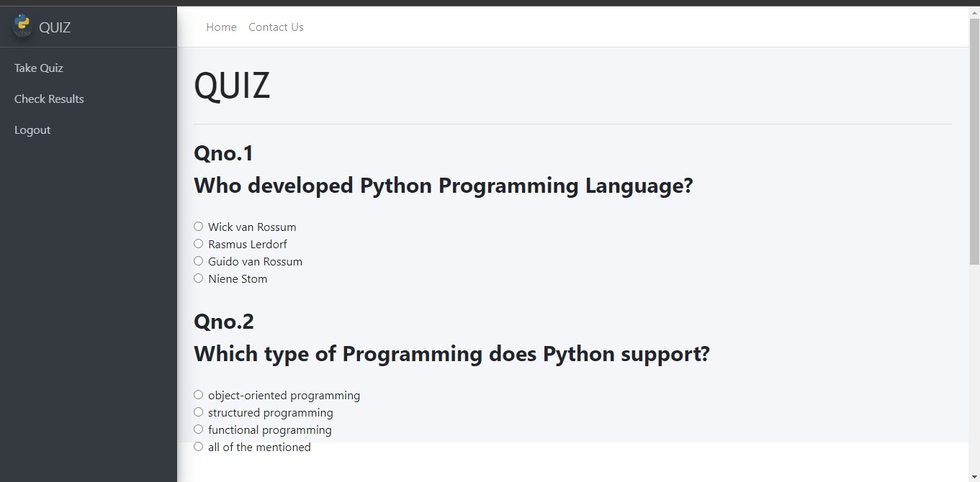
Task: Open the Contact Us page
Action: tap(276, 27)
